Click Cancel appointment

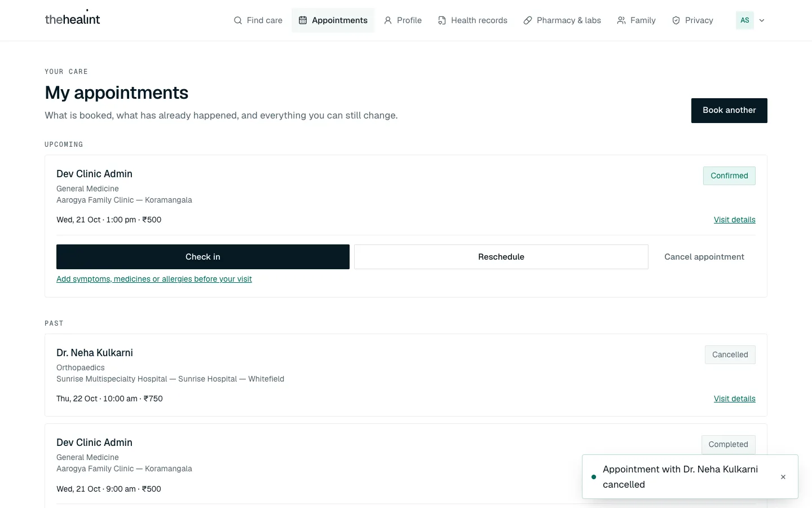(704, 257)
